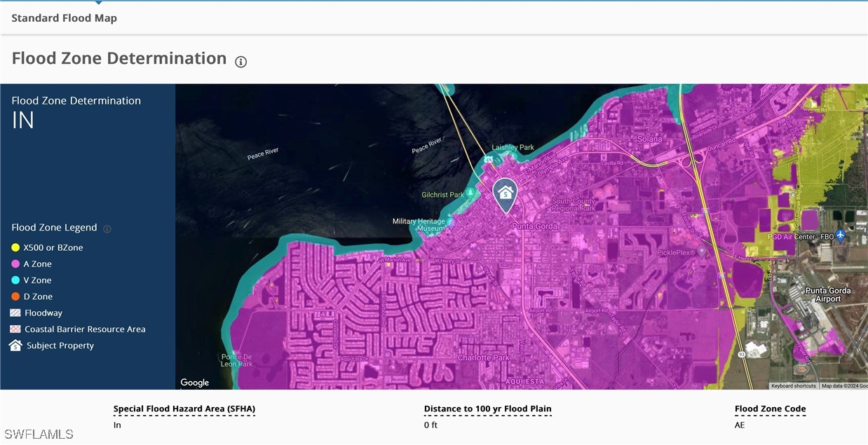This screenshot has height=445, width=868.
Task: Click the Flood Zone Legend heading
Action: coord(54,228)
